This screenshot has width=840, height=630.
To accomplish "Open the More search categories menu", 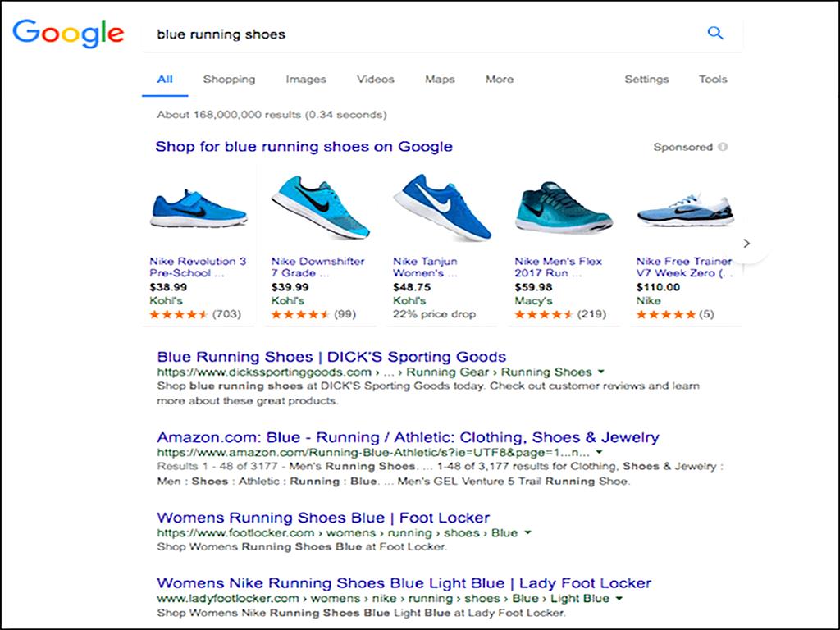I will pos(499,79).
